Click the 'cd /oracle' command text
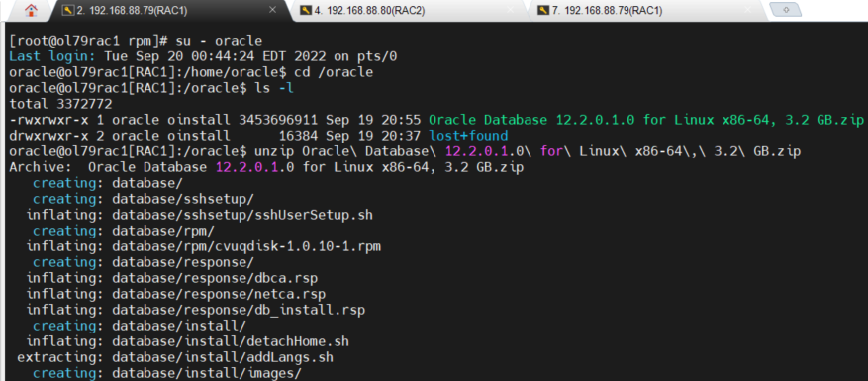868x381 pixels. pos(334,72)
